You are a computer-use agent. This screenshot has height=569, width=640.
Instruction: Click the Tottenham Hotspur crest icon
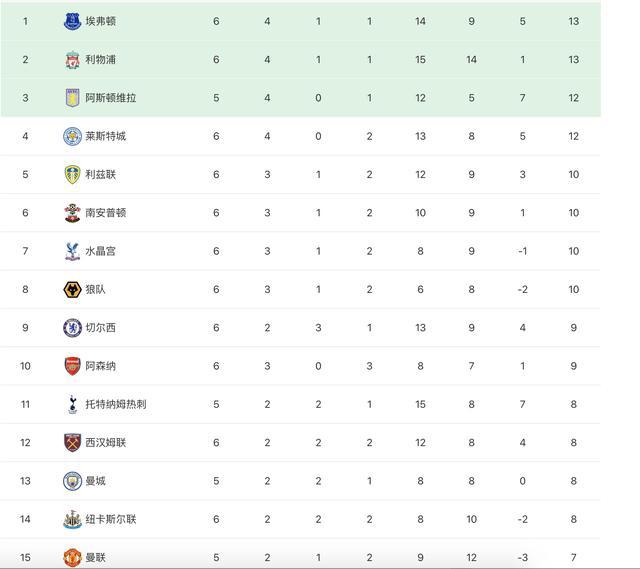73,405
